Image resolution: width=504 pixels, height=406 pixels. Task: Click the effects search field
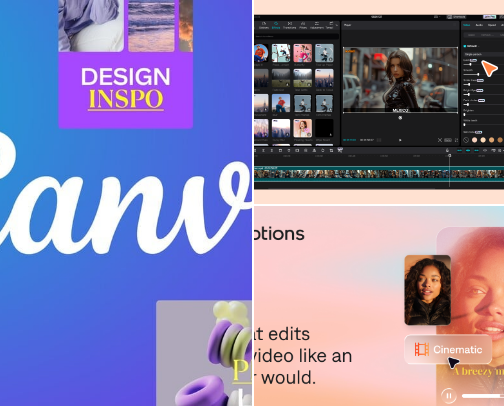[x=297, y=36]
